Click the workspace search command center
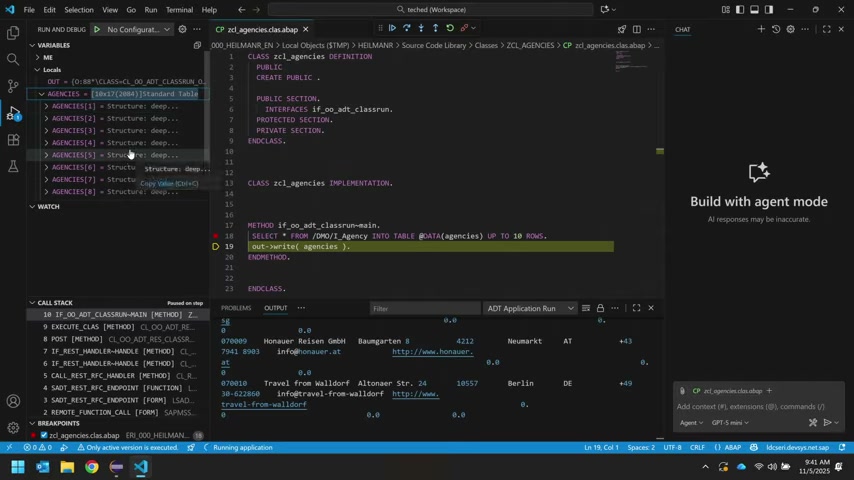 430,10
